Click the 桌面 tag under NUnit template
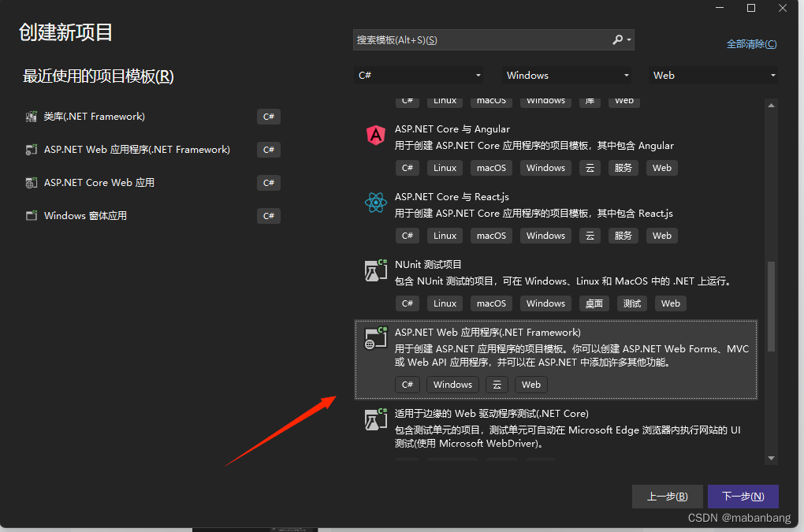This screenshot has height=532, width=804. [594, 303]
